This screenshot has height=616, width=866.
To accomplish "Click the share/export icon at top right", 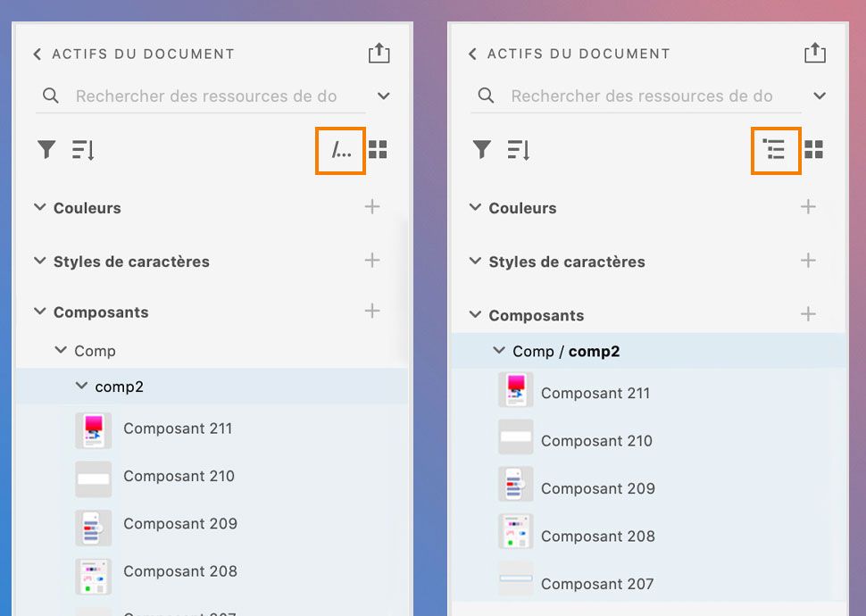I will point(379,53).
